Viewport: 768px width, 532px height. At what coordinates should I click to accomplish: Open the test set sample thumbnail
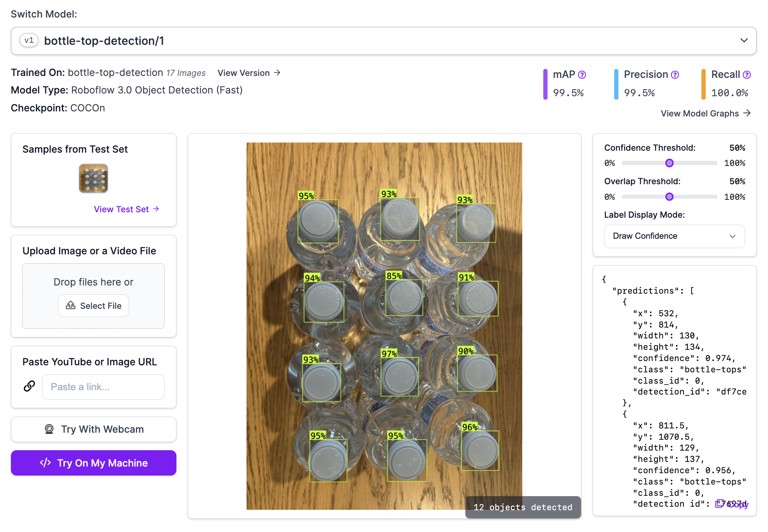click(x=93, y=178)
